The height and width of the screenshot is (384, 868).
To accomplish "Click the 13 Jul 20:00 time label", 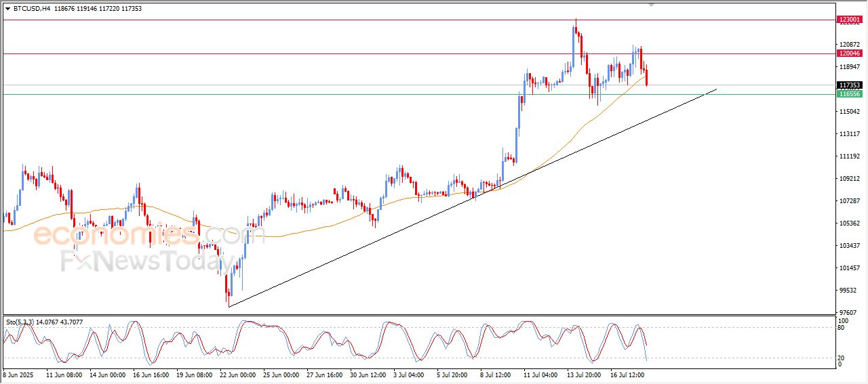I will [584, 374].
